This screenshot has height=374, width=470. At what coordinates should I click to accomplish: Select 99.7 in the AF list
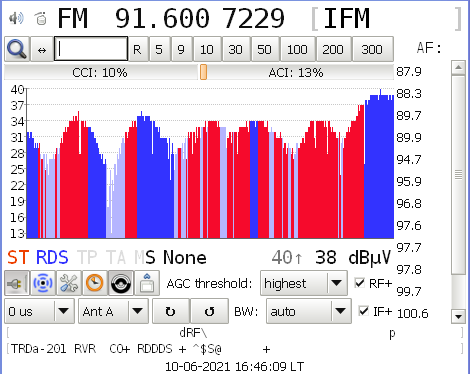tap(409, 292)
